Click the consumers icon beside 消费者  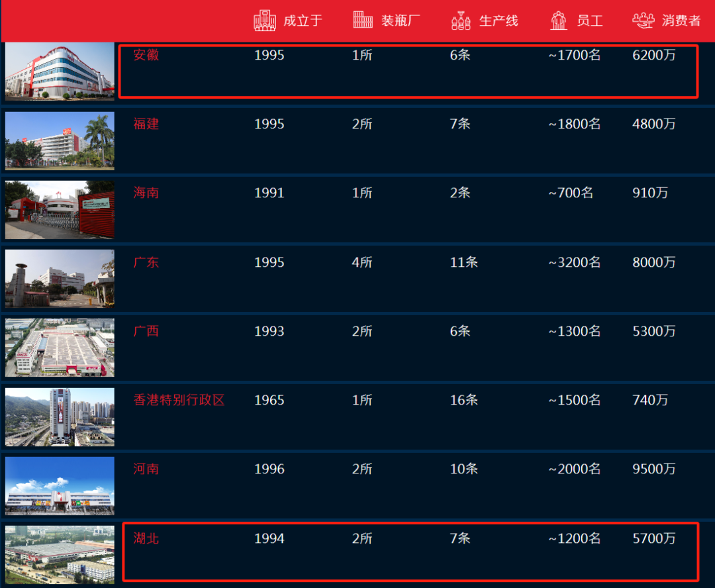643,21
